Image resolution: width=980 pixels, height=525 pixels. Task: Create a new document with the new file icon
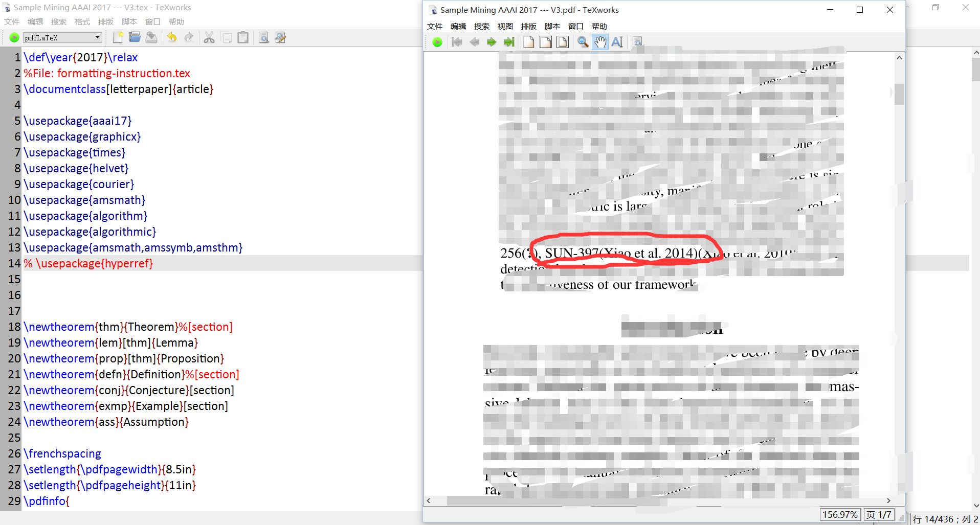click(117, 37)
